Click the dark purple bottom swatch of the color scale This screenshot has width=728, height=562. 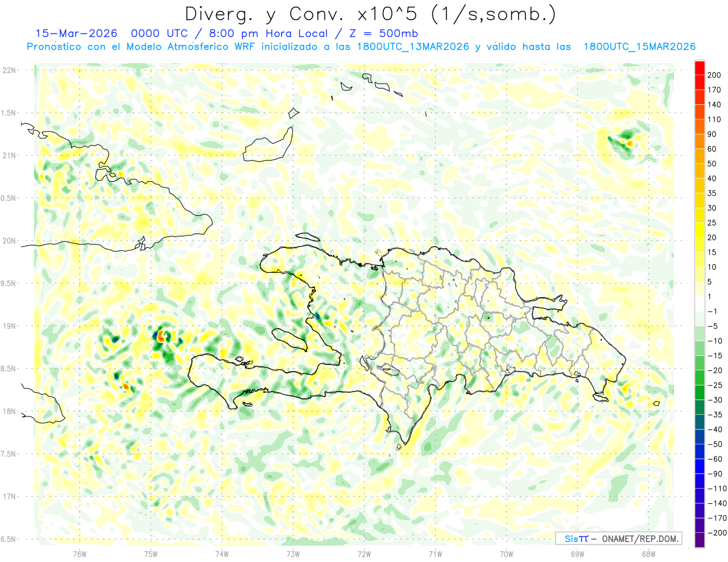point(699,540)
